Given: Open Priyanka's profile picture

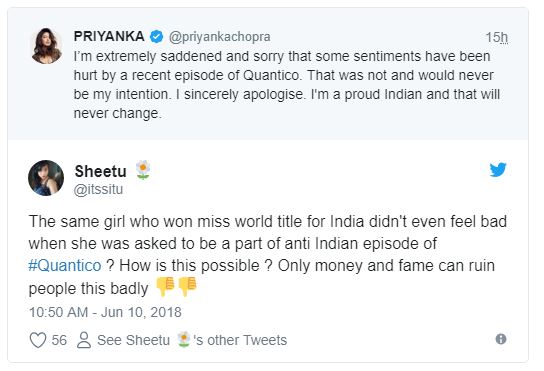Looking at the screenshot, I should click(46, 46).
